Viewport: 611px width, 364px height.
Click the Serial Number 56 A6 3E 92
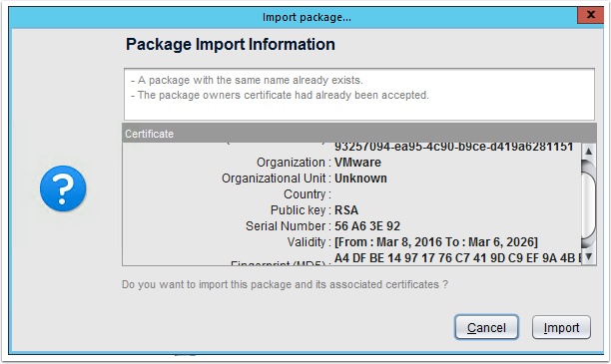pos(367,226)
